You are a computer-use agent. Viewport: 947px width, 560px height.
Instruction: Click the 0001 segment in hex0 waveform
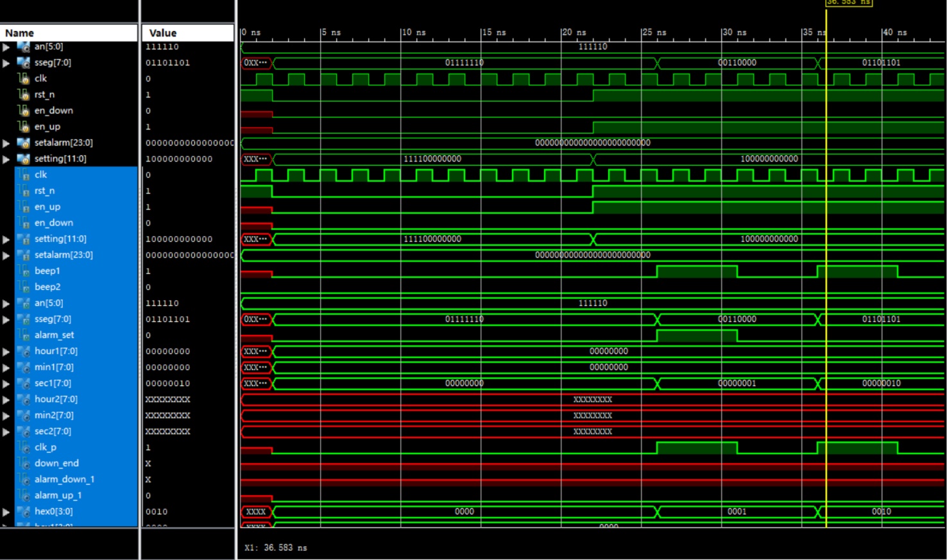point(737,512)
